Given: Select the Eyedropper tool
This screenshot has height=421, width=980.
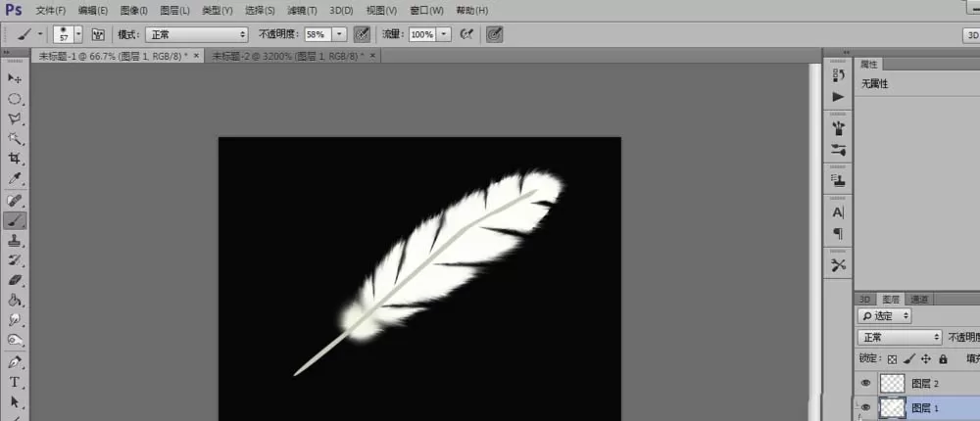Looking at the screenshot, I should click(x=15, y=179).
